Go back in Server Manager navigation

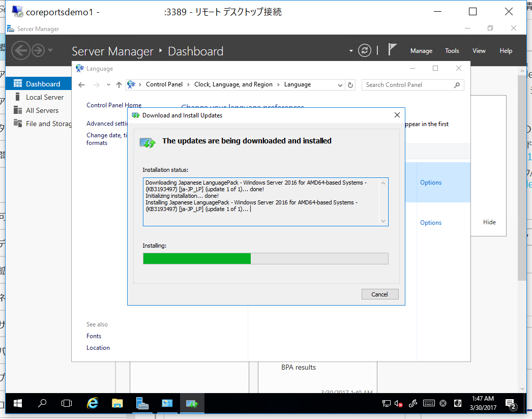point(21,50)
